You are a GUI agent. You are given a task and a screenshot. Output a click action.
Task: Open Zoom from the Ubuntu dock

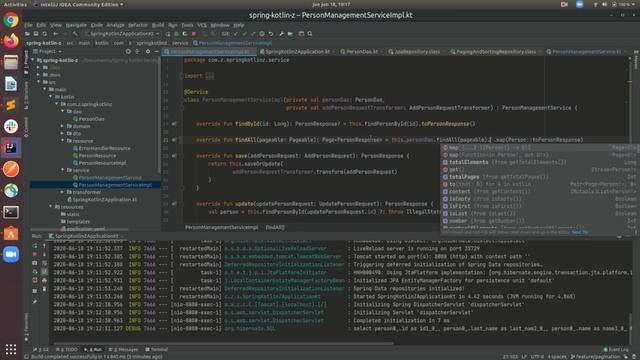pos(11,254)
